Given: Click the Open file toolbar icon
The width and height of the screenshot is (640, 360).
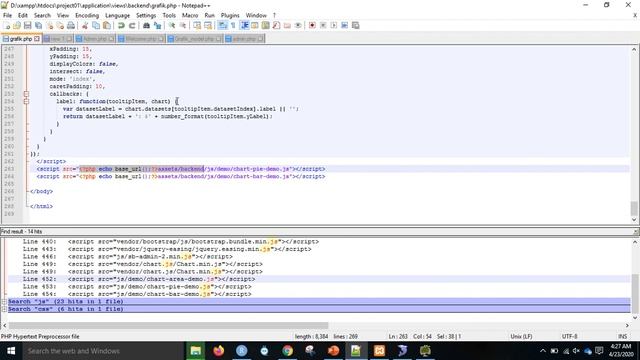Looking at the screenshot, I should pos(17,25).
